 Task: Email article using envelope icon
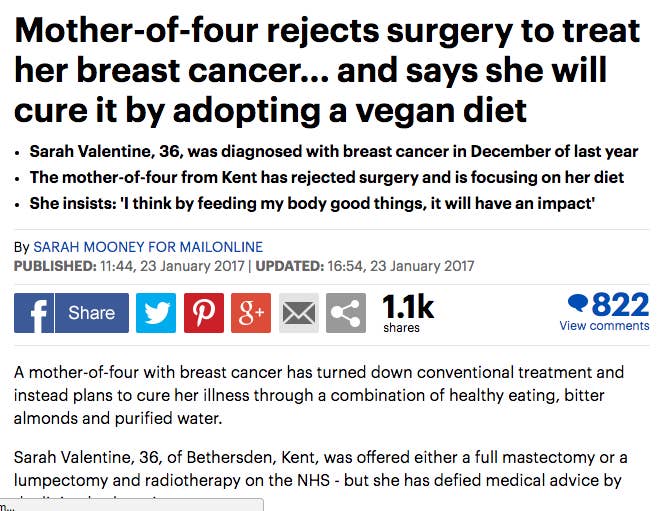pos(298,313)
